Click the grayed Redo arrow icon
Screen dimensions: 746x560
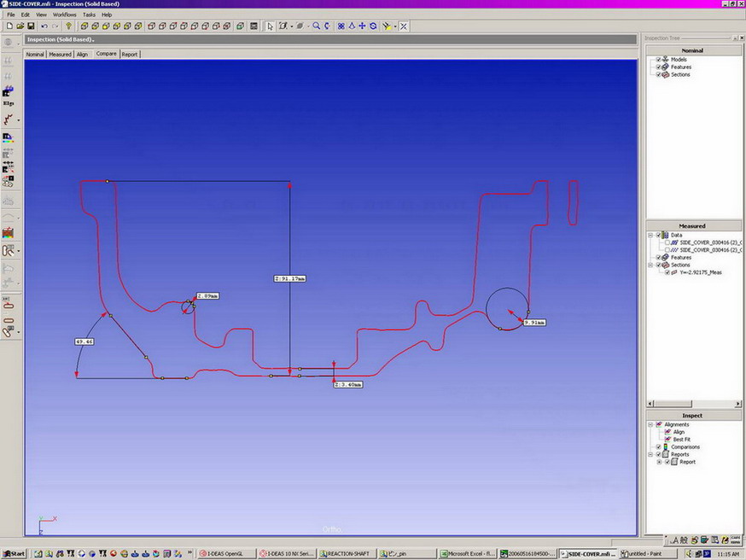click(55, 26)
